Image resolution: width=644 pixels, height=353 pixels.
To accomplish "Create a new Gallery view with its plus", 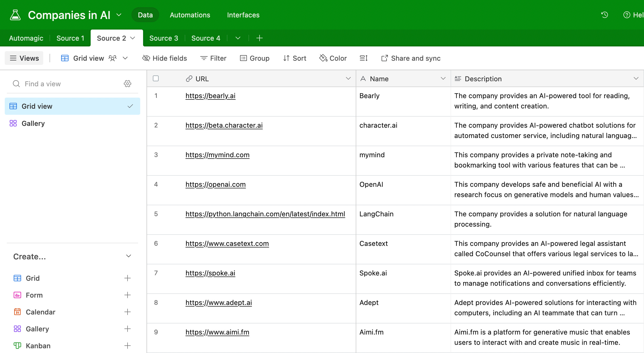I will click(x=128, y=329).
